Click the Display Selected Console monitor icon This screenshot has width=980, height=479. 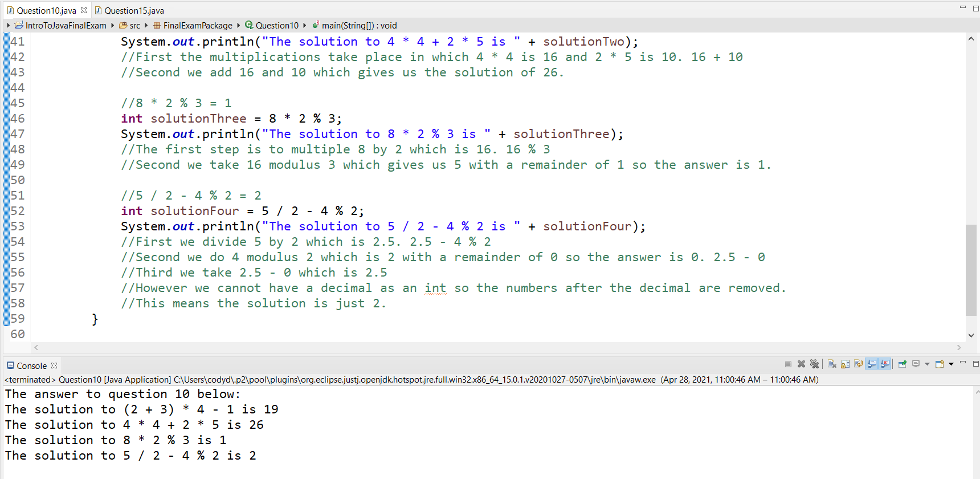916,364
